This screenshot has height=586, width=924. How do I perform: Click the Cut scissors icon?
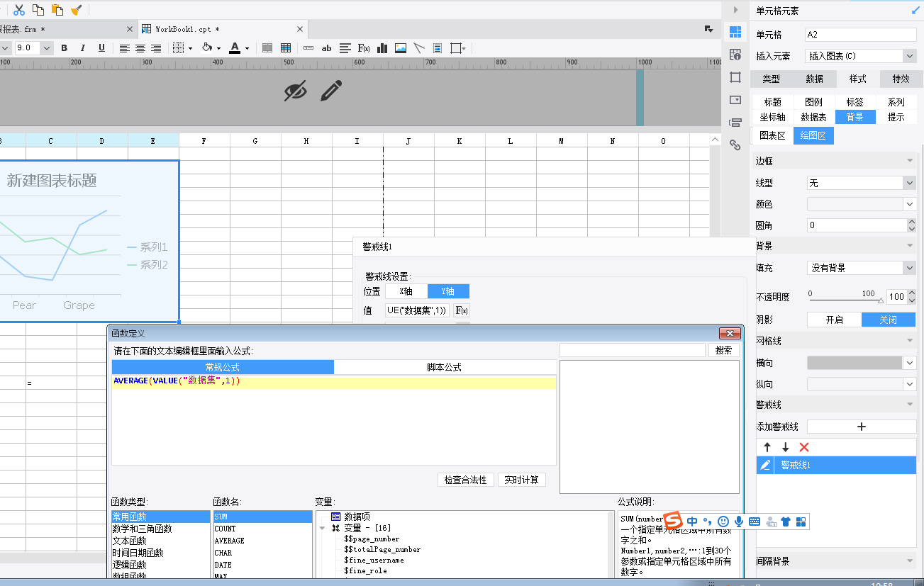point(19,9)
